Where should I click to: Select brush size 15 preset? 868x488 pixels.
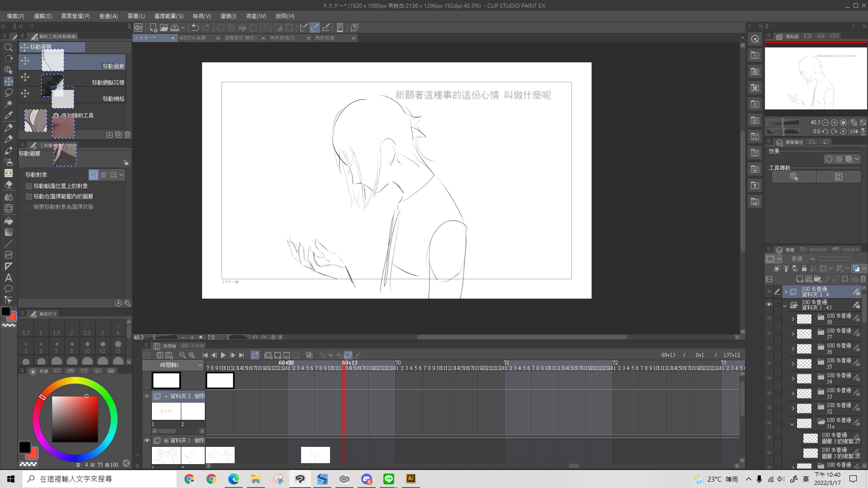[118, 347]
